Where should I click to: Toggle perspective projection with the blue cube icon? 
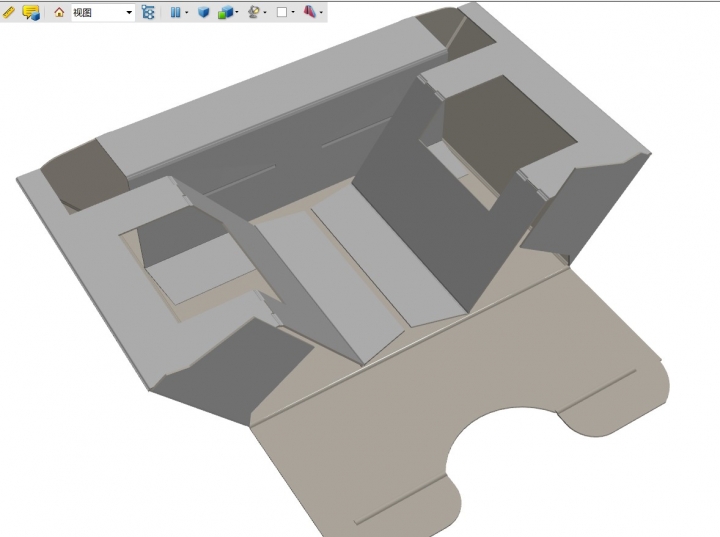pyautogui.click(x=203, y=12)
